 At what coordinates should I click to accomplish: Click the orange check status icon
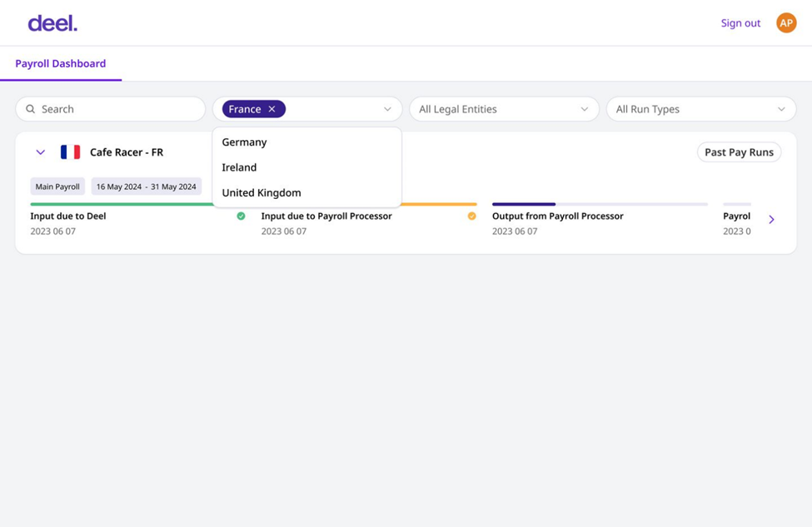[471, 216]
